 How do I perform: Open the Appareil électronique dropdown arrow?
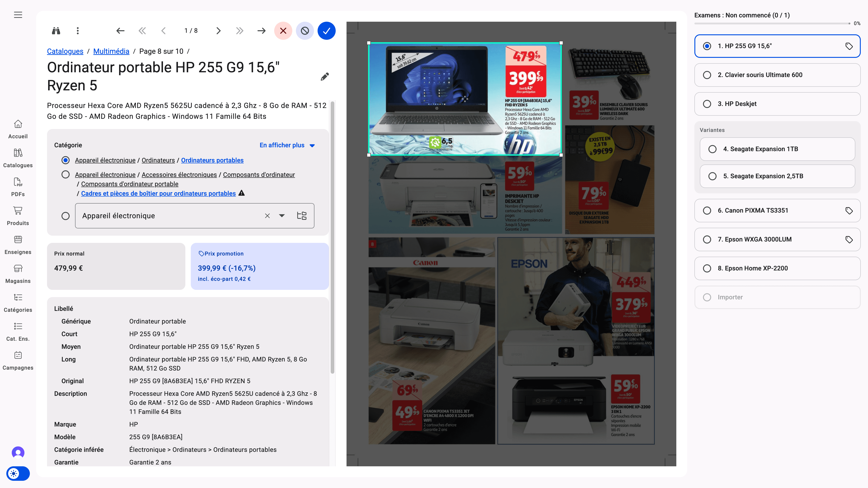[282, 216]
